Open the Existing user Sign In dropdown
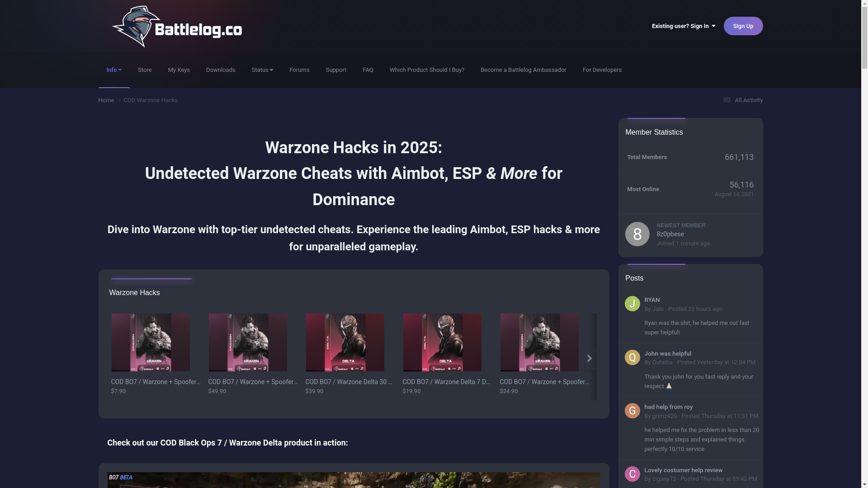This screenshot has width=868, height=488. [x=683, y=26]
